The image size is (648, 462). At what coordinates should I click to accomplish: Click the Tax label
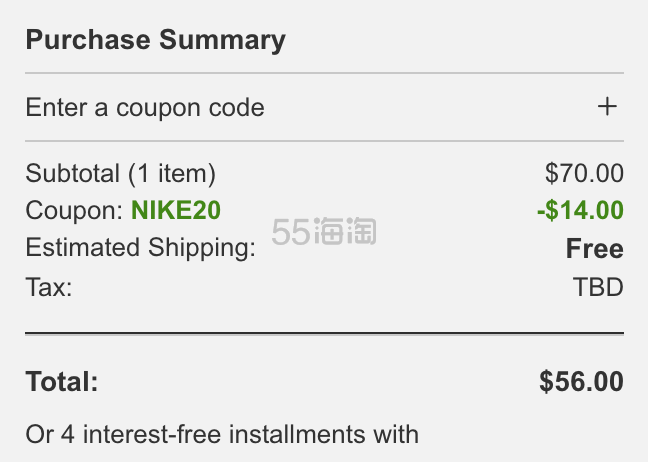(49, 287)
